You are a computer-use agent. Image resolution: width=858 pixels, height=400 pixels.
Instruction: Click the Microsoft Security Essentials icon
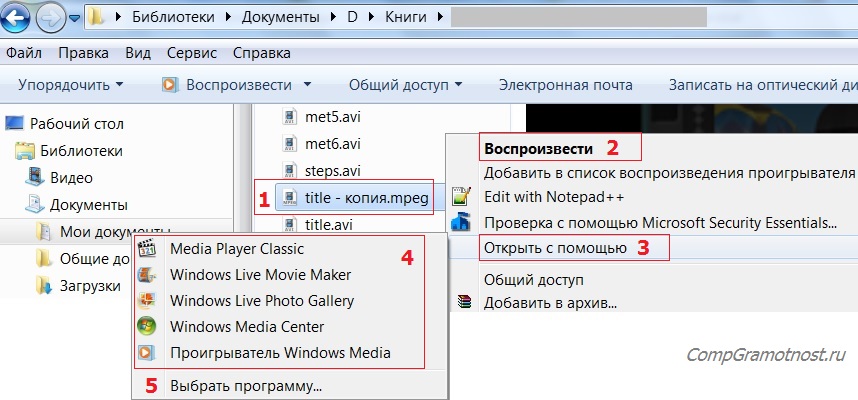click(461, 222)
